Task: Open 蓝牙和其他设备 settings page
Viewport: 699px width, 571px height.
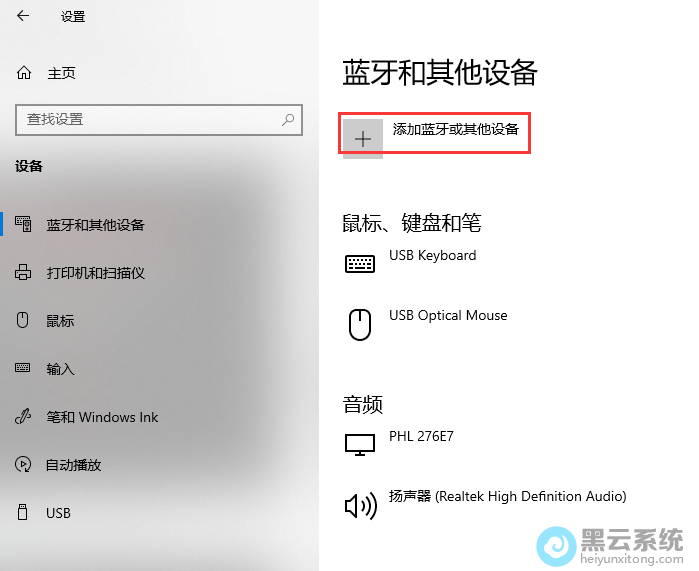Action: 95,225
